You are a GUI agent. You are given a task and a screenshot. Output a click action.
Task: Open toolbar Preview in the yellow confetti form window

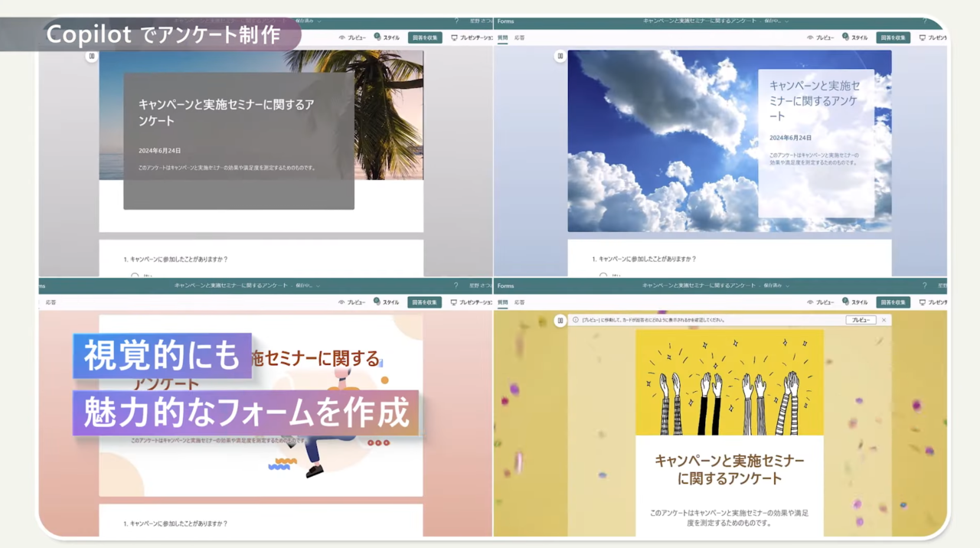821,302
